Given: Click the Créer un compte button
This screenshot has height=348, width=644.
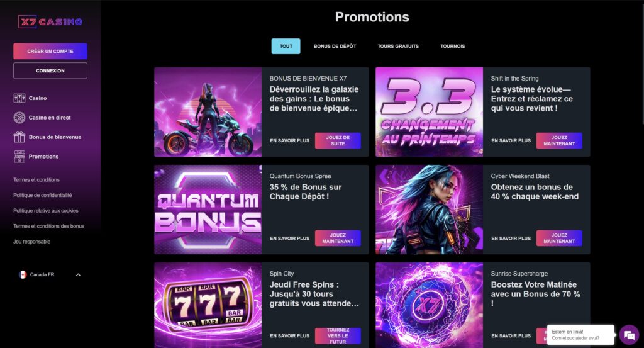Looking at the screenshot, I should coord(50,52).
